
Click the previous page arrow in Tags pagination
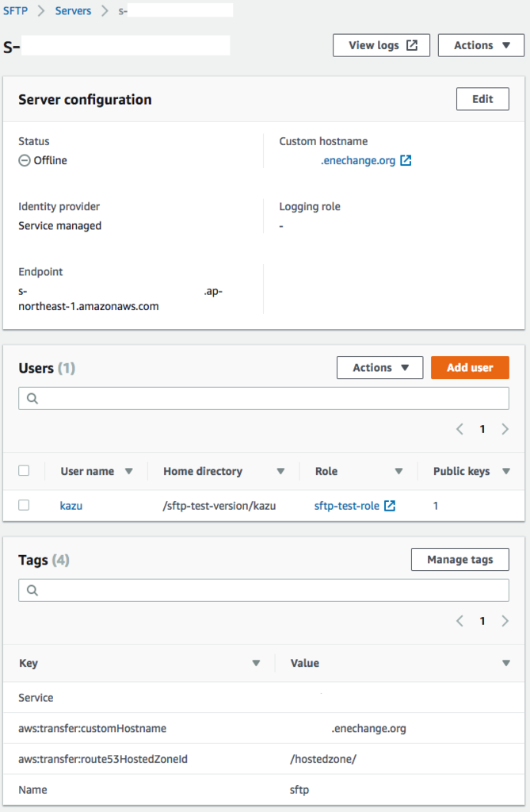[459, 621]
